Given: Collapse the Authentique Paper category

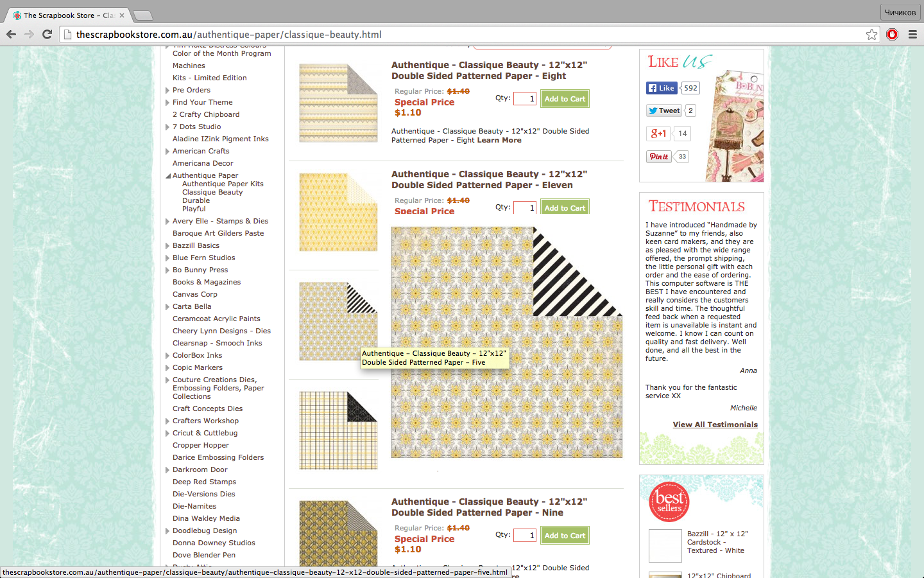Looking at the screenshot, I should tap(168, 175).
